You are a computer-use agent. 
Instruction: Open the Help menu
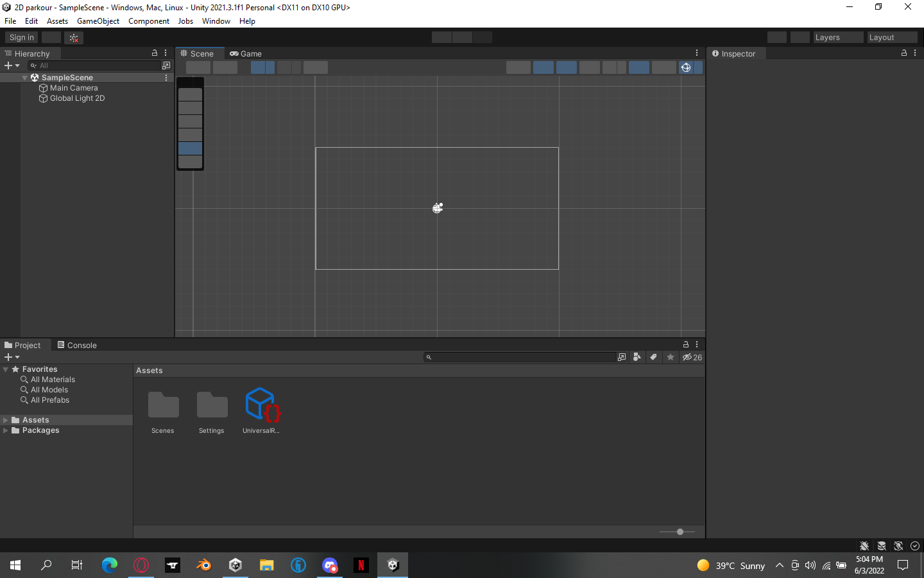tap(247, 21)
